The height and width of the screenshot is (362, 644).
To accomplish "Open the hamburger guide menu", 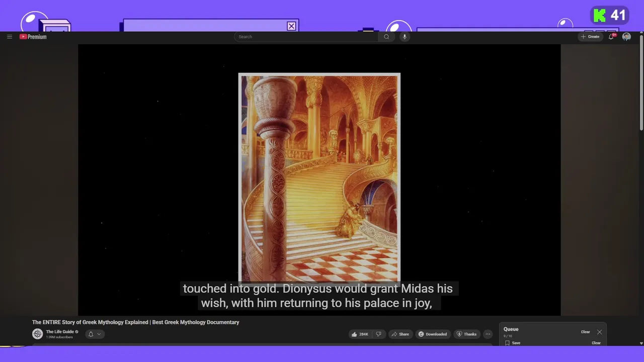I will (9, 37).
